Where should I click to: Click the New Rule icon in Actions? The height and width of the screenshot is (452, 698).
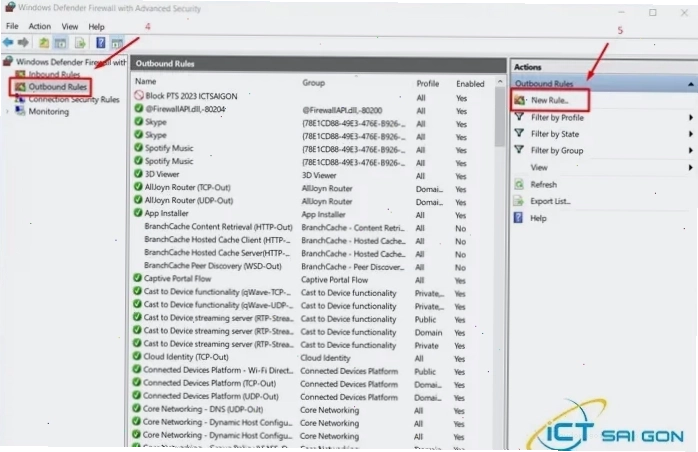519,100
